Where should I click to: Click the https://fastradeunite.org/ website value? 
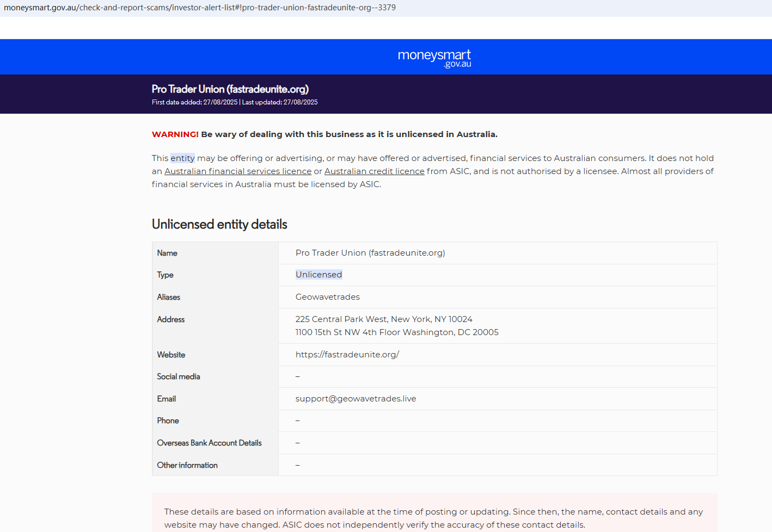coord(347,355)
